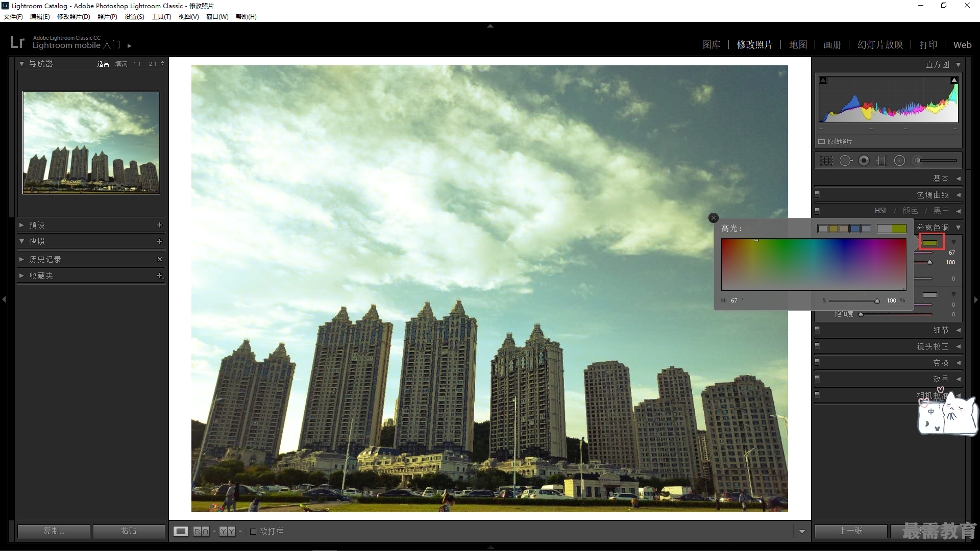Switch to the Slideshow module
This screenshot has width=980, height=551.
coord(880,45)
